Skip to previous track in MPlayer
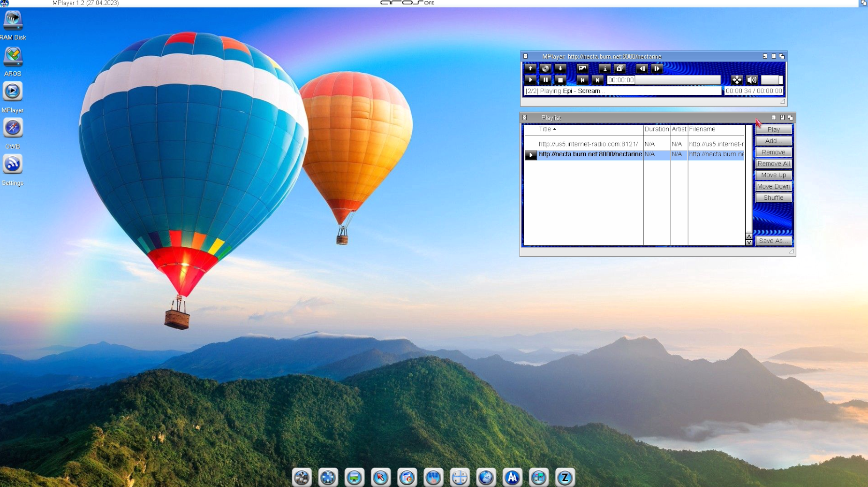Viewport: 868px width, 487px height. 582,80
